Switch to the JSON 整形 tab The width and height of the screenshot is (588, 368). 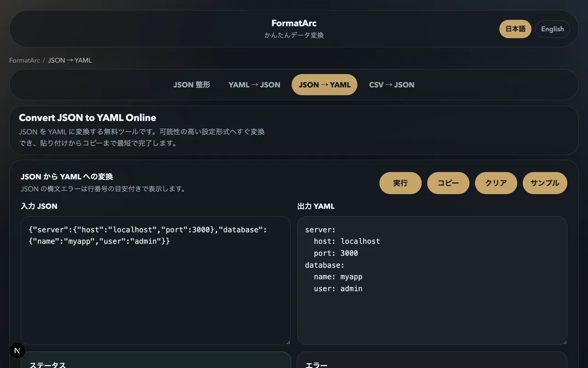tap(192, 85)
